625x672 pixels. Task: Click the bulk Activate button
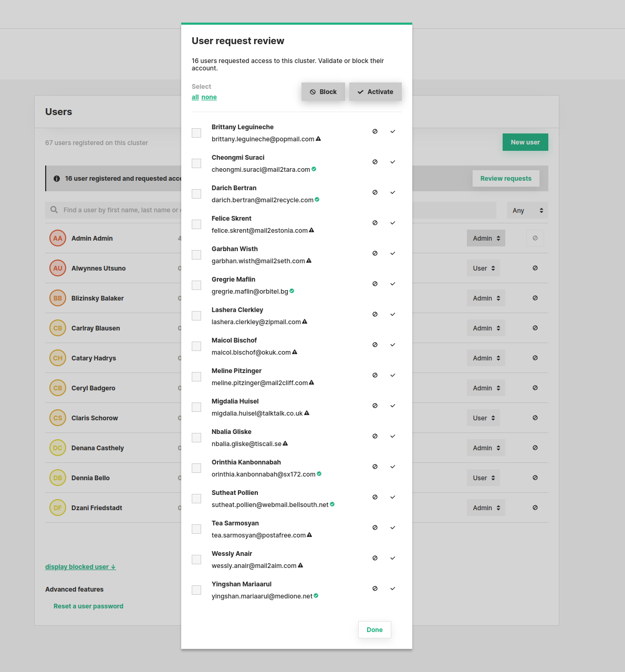(x=375, y=92)
